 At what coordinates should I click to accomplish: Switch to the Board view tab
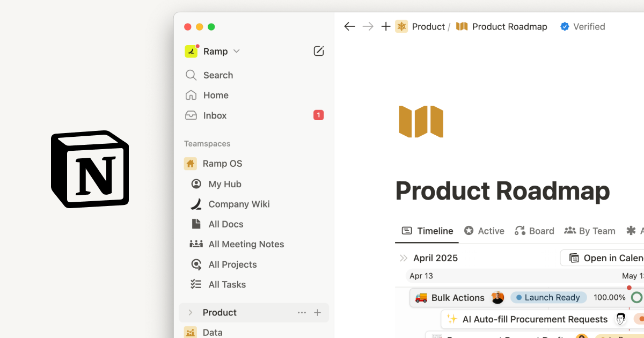[534, 231]
